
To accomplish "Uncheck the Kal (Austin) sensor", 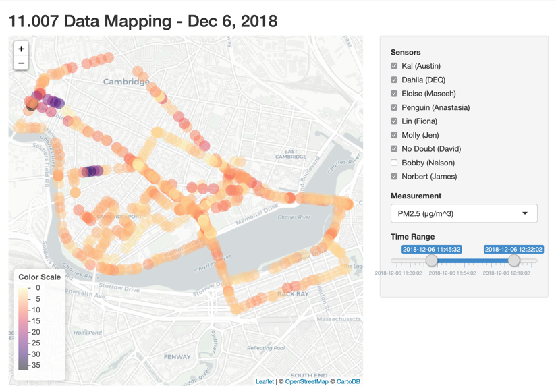I will (x=394, y=66).
